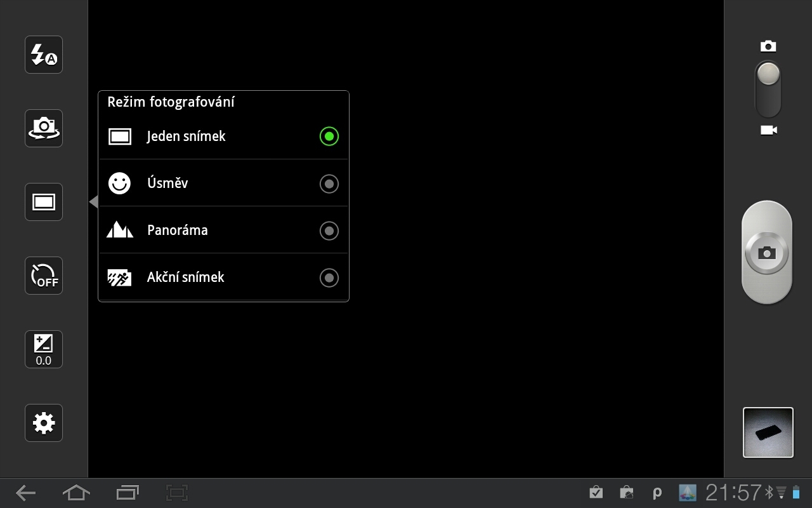Tap the Android back arrow
This screenshot has height=508, width=812.
click(25, 493)
